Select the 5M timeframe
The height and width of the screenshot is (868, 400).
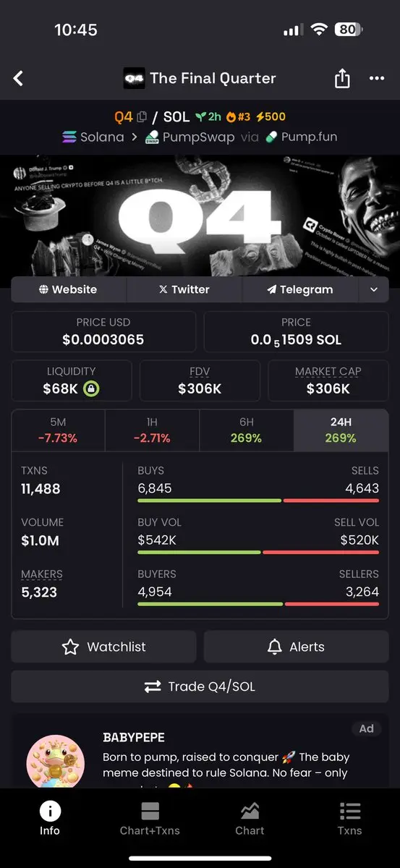59,430
